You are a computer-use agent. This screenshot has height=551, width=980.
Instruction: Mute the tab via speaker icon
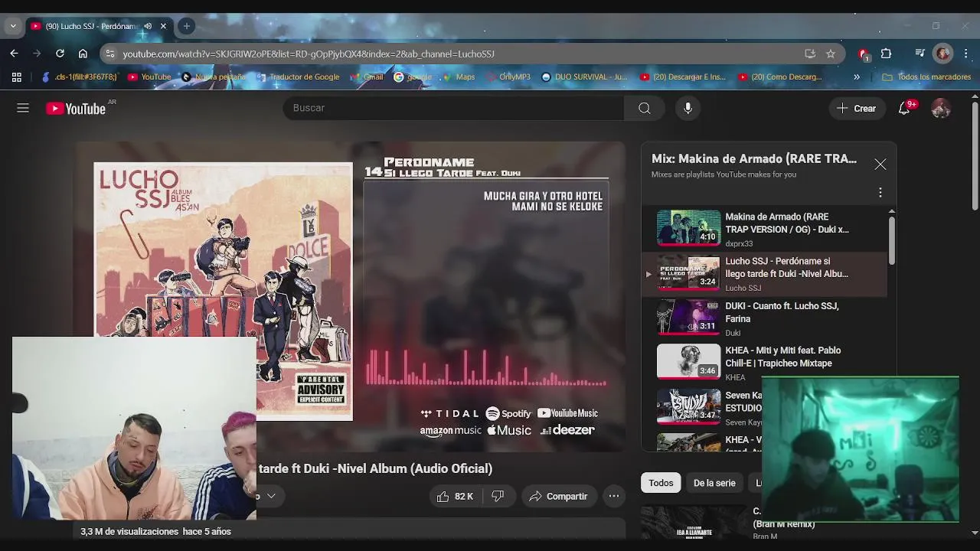pyautogui.click(x=148, y=26)
